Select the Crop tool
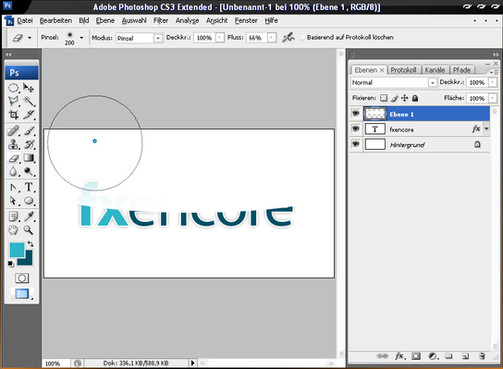This screenshot has width=503, height=369. pos(13,115)
